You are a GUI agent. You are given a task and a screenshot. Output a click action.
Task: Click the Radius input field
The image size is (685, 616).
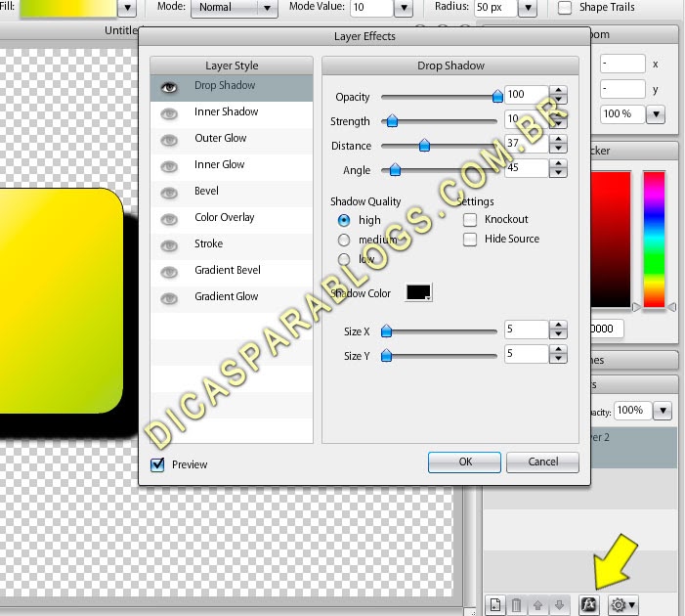click(x=495, y=8)
